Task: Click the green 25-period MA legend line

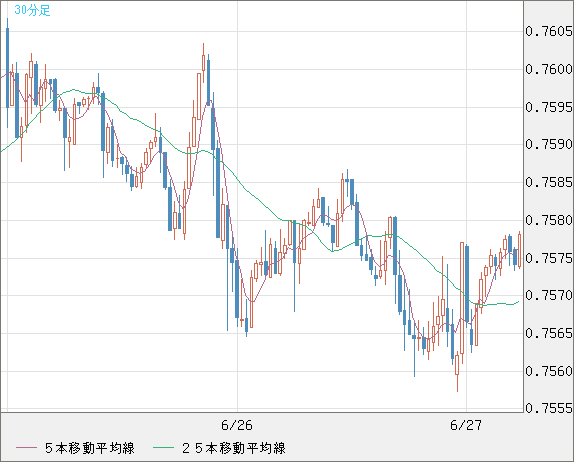Action: coord(163,448)
